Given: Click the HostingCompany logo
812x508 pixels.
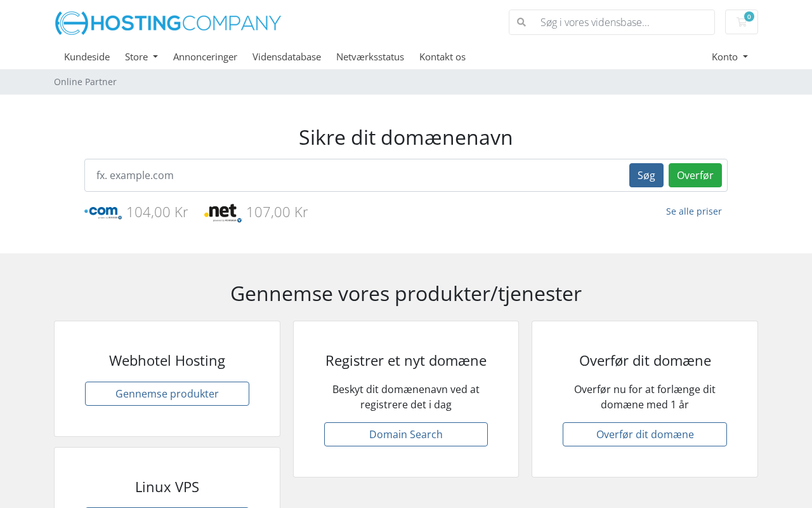Looking at the screenshot, I should click(x=168, y=23).
